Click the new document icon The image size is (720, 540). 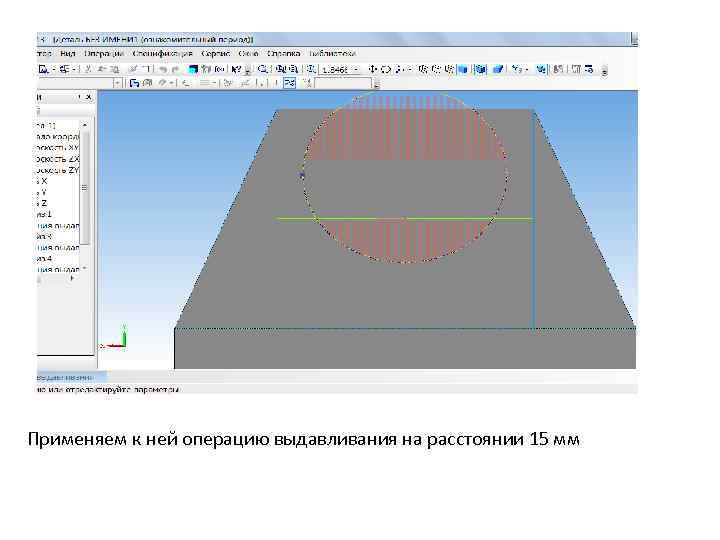tap(44, 69)
